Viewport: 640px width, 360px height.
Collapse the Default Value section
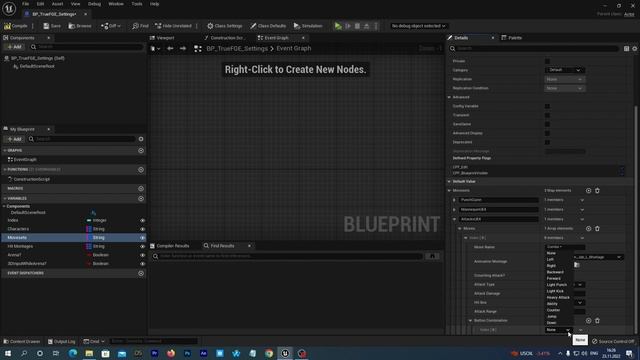449,181
